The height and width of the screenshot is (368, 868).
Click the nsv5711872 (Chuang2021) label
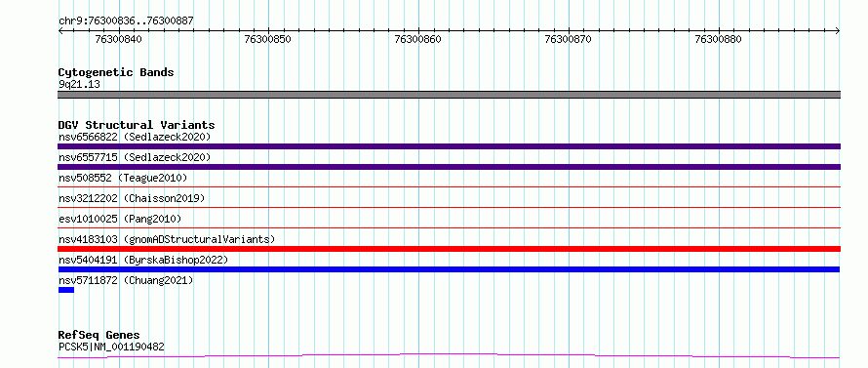pos(126,280)
